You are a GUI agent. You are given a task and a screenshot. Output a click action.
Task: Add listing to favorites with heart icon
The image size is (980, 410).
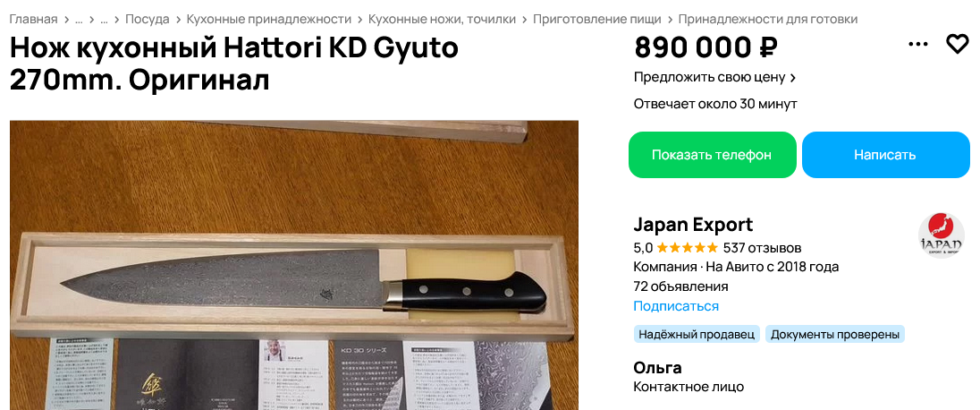click(957, 45)
